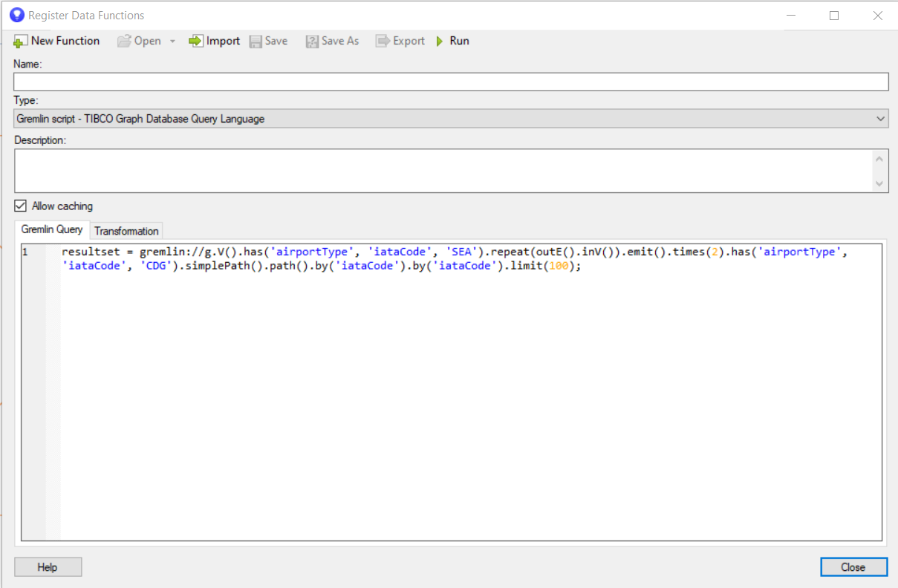Click the Save As icon
The image size is (898, 588).
(x=312, y=42)
